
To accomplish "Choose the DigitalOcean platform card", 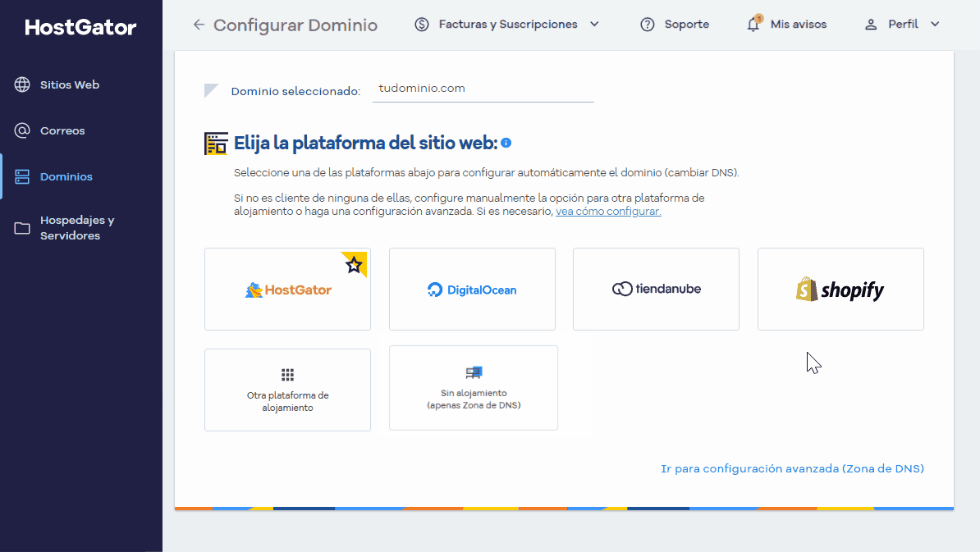I will click(473, 289).
